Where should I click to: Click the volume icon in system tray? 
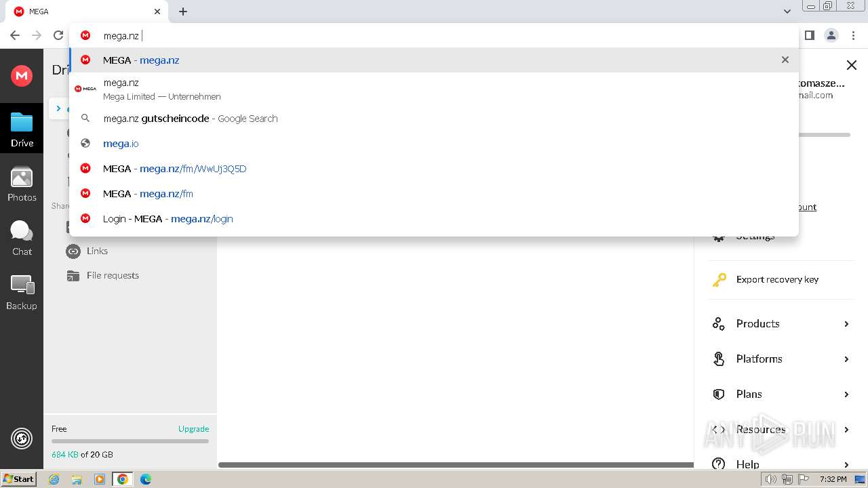point(770,479)
